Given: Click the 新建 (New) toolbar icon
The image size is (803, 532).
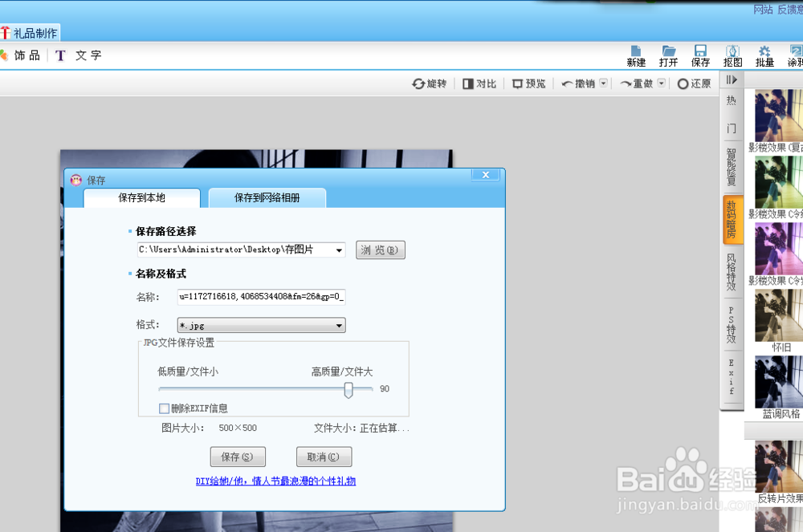Looking at the screenshot, I should pos(635,56).
